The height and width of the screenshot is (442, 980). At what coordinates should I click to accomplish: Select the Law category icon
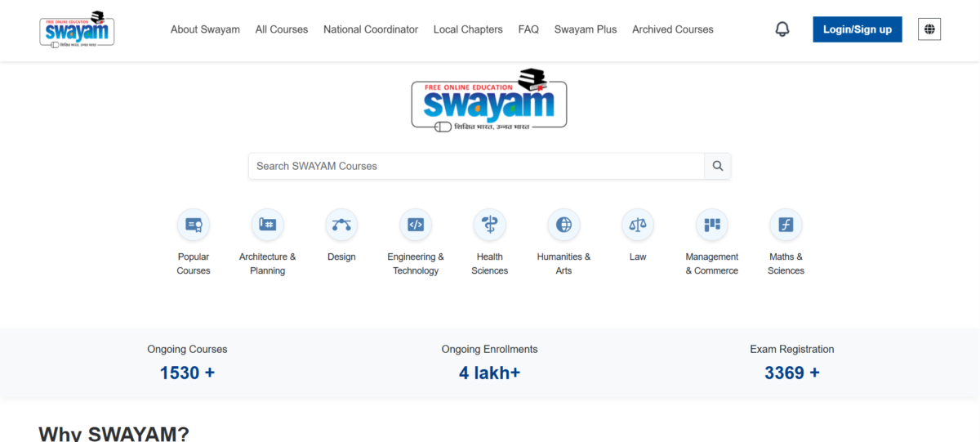(x=638, y=225)
